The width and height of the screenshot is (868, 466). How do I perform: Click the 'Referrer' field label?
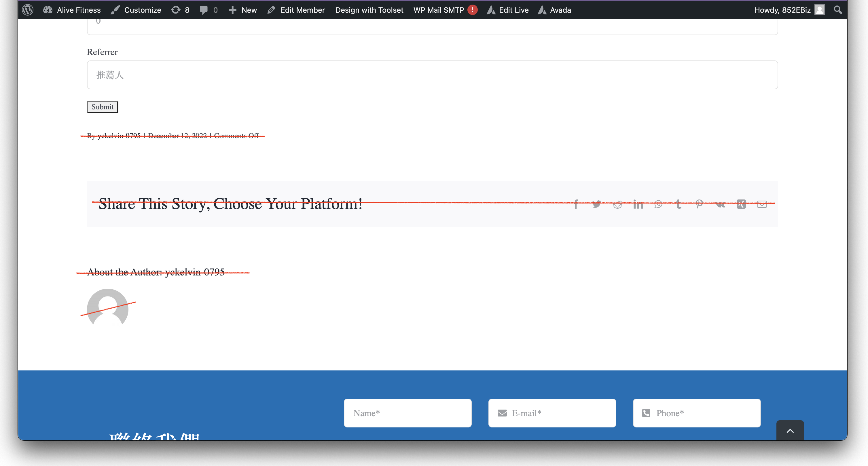pos(102,52)
